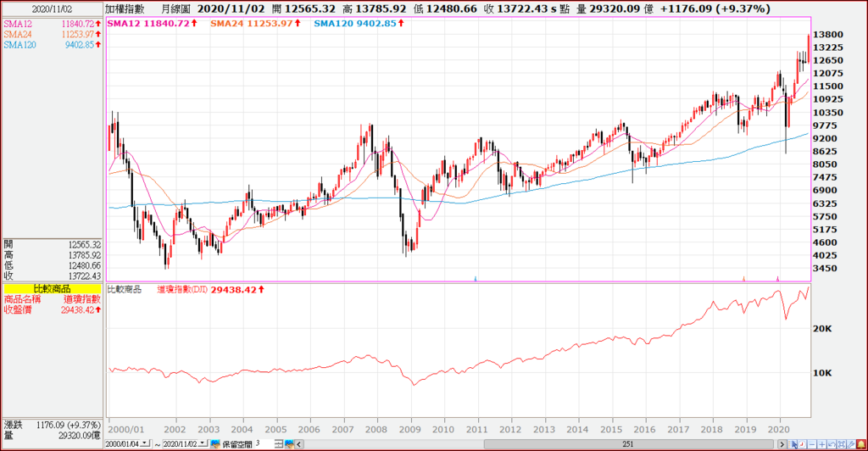
Task: Click the scrollbar right arrow
Action: coord(782,444)
